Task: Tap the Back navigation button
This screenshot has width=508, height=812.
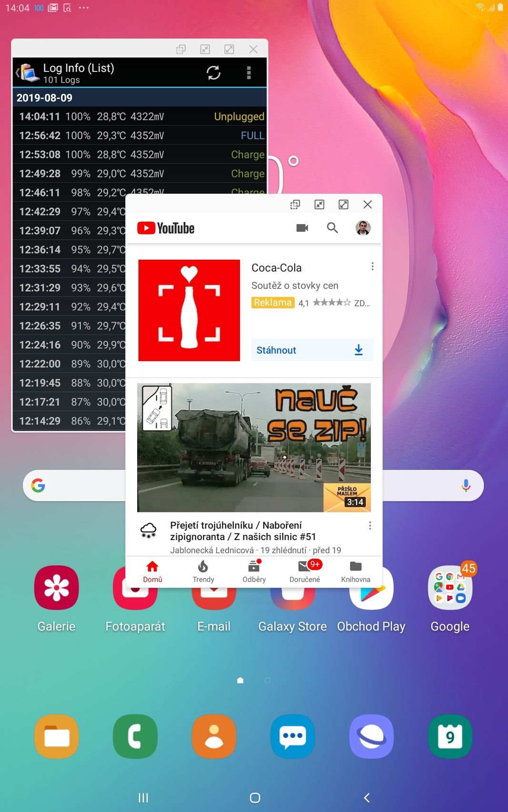Action: tap(367, 798)
